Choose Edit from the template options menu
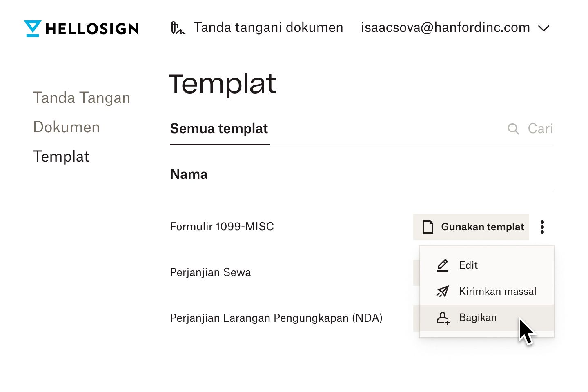This screenshot has width=588, height=392. click(468, 265)
